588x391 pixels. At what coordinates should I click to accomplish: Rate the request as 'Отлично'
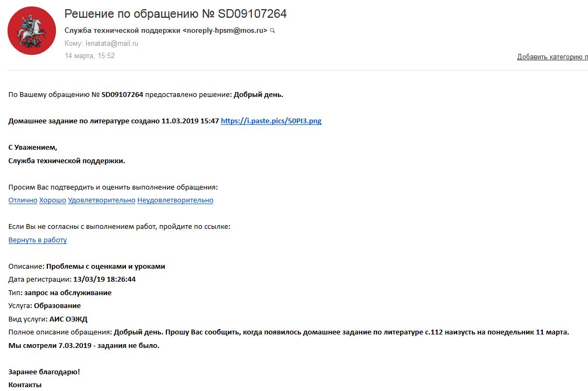23,200
